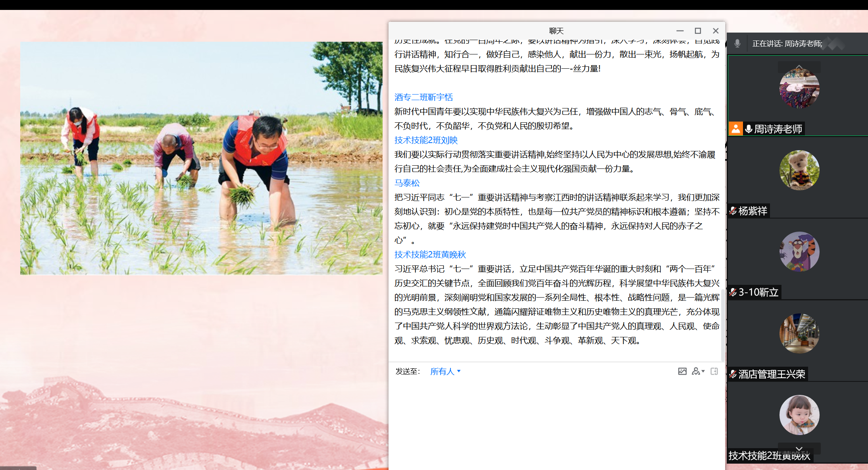Viewport: 868px width, 470px height.
Task: Click muted mic icon for 3-10靳立
Action: pos(733,292)
